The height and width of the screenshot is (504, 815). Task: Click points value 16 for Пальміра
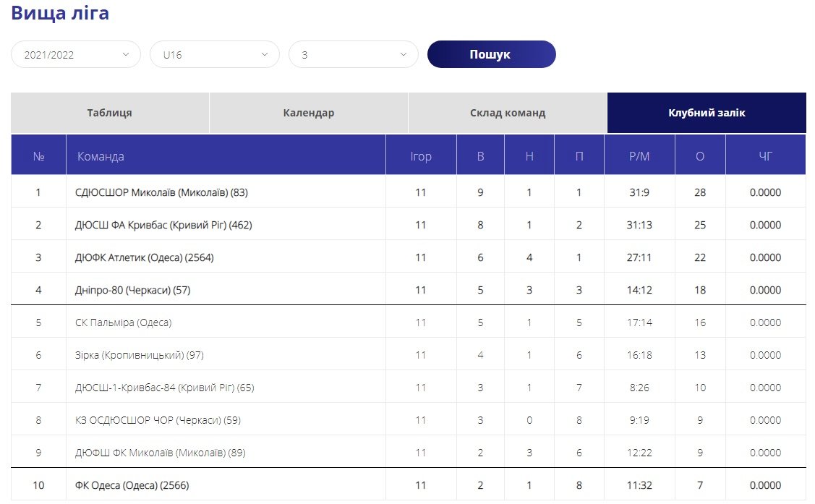[700, 323]
